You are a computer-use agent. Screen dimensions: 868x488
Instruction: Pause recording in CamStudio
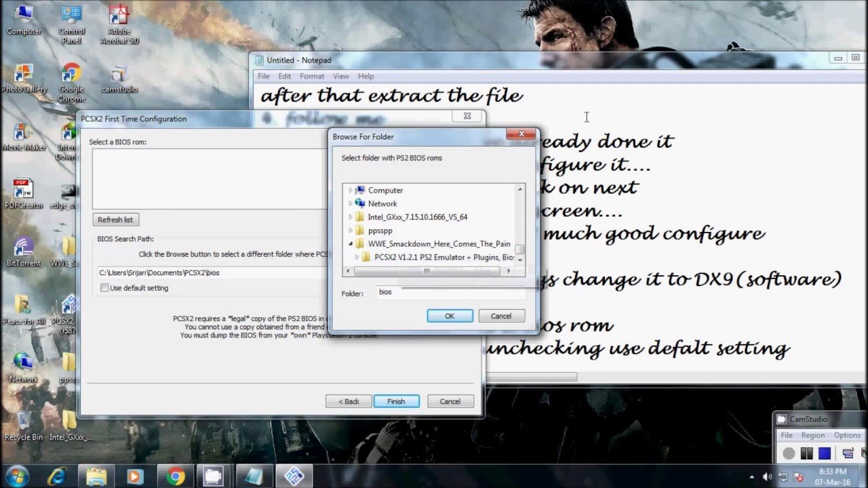pos(806,453)
